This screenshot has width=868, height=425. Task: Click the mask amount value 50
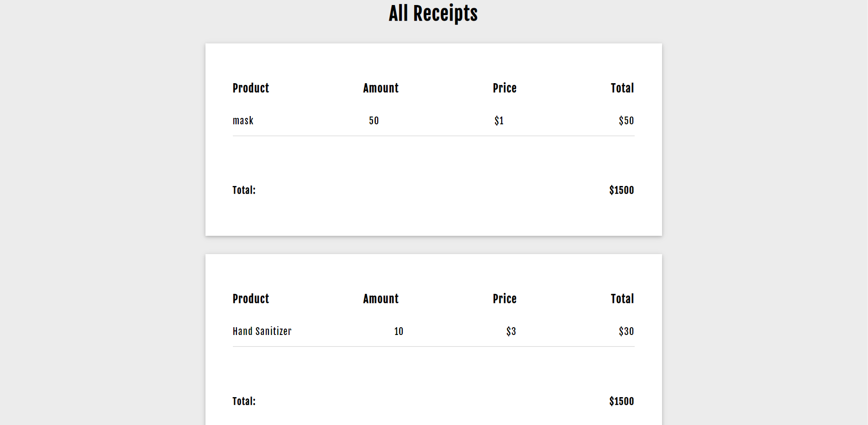374,121
